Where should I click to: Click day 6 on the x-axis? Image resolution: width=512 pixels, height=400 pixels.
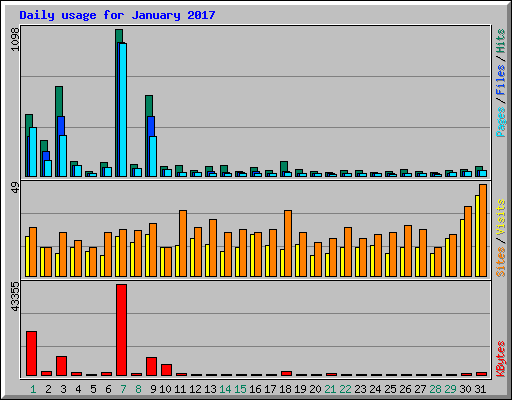[108, 389]
